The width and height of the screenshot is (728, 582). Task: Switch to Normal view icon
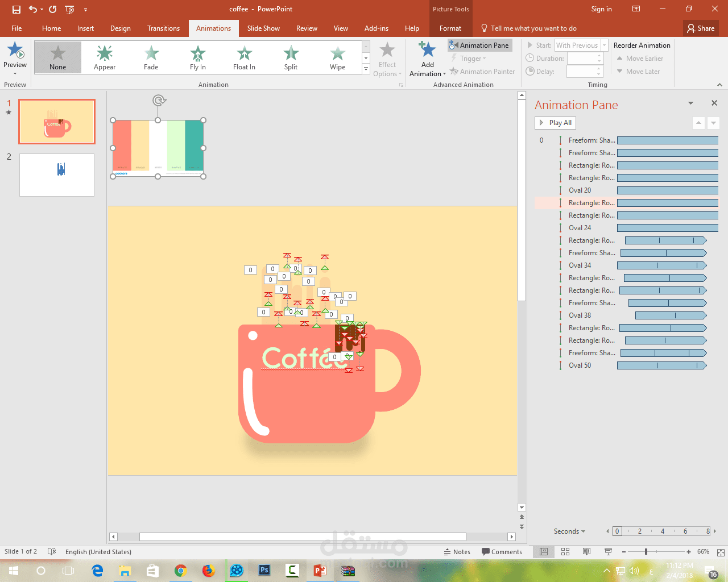[x=544, y=552]
